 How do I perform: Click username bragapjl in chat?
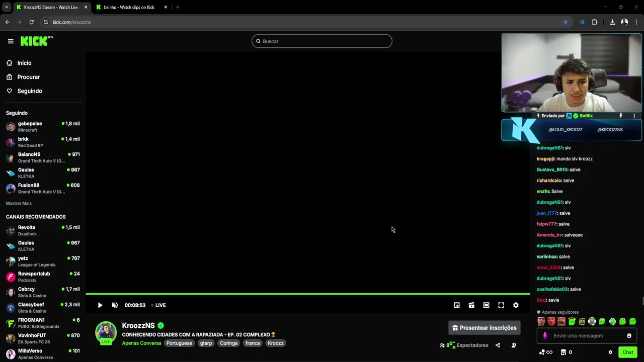point(545,159)
